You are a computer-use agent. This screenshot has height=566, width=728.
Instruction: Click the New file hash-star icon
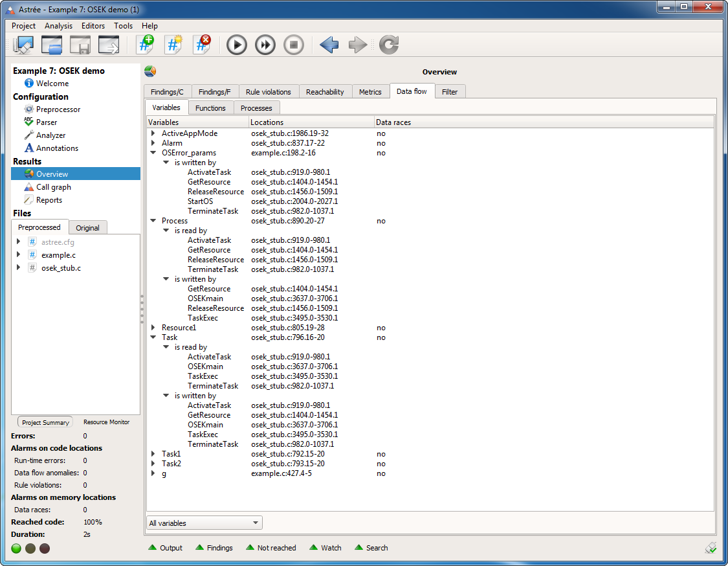coord(173,45)
